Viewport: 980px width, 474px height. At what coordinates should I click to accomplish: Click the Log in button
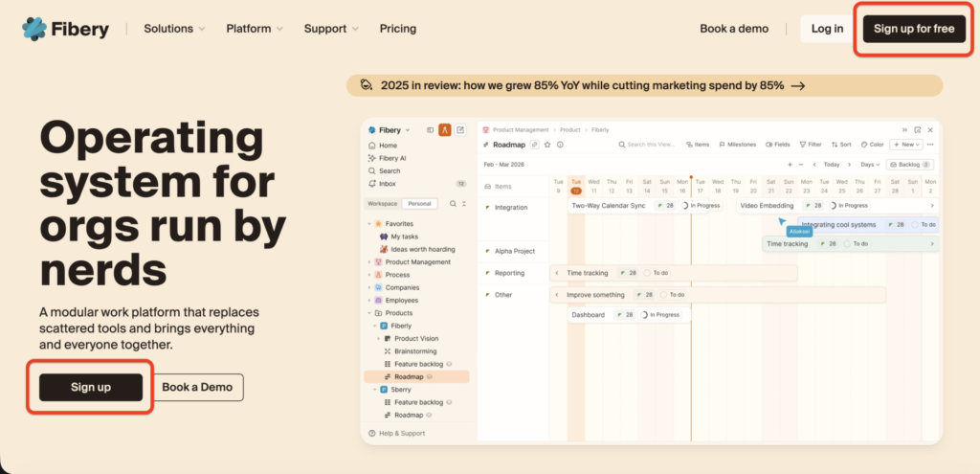click(x=827, y=29)
